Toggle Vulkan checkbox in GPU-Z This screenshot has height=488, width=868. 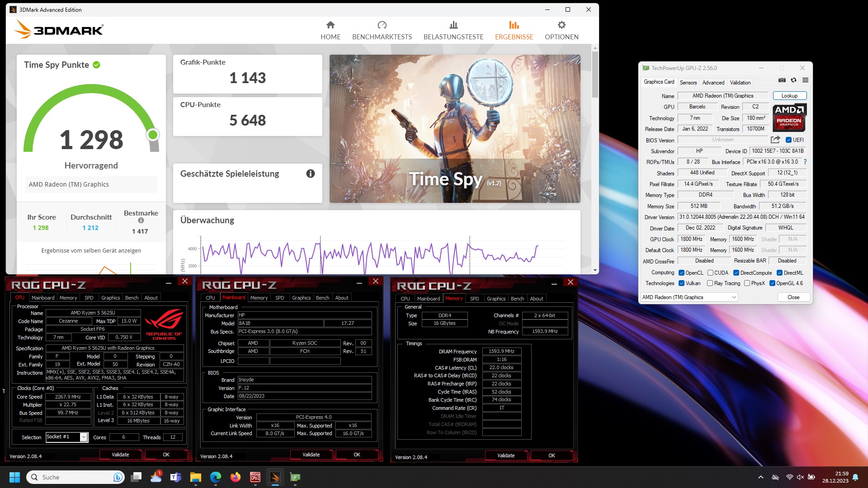pos(681,283)
